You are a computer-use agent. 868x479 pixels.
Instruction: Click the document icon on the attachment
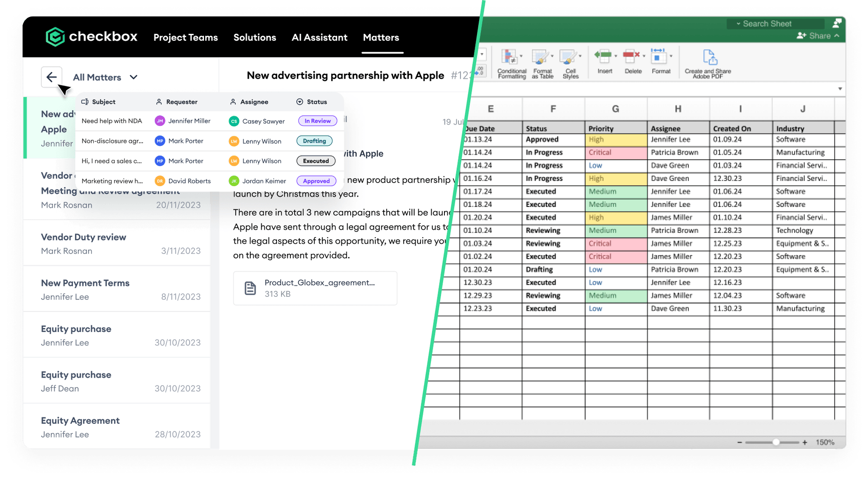tap(250, 288)
